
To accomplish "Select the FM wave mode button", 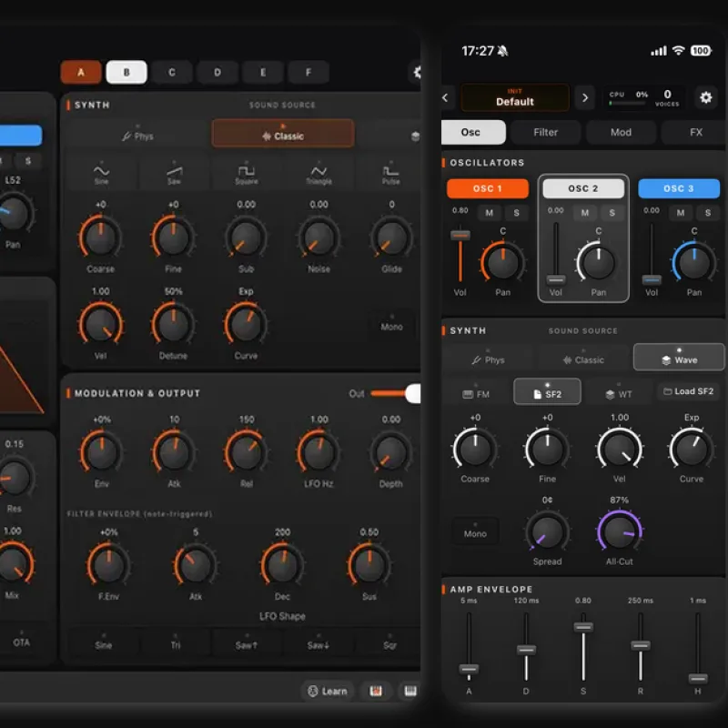I will click(x=476, y=393).
